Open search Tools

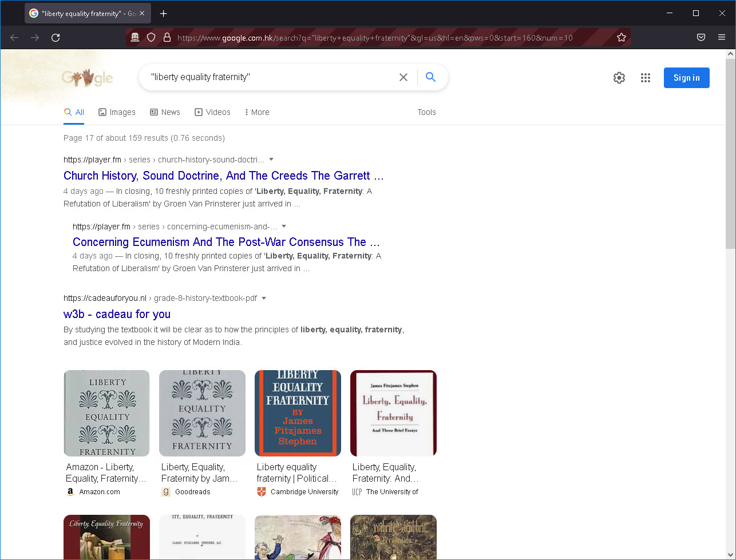[x=426, y=112]
